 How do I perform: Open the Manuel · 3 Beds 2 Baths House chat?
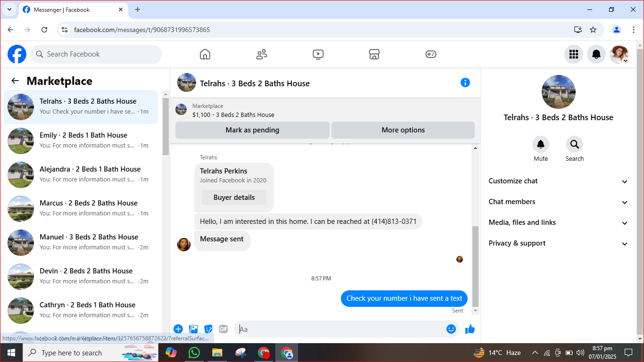(81, 243)
